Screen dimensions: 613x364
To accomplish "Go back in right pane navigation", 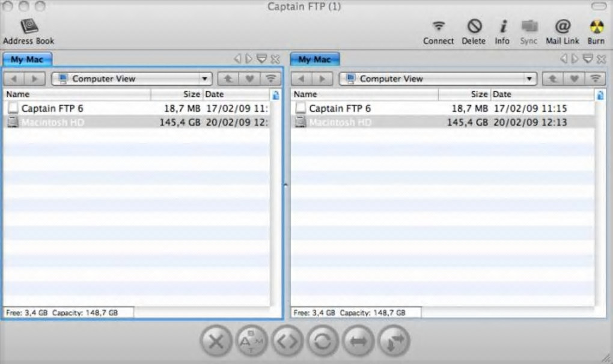I will coord(302,79).
